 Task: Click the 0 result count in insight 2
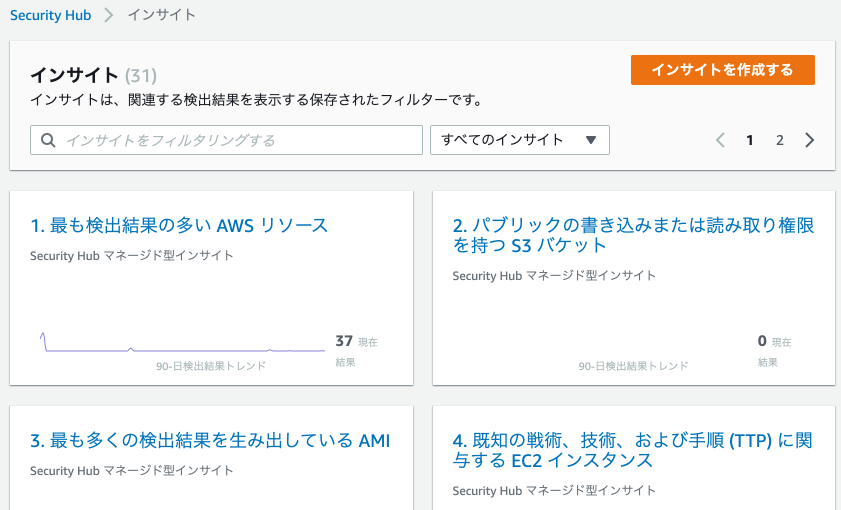tap(762, 341)
